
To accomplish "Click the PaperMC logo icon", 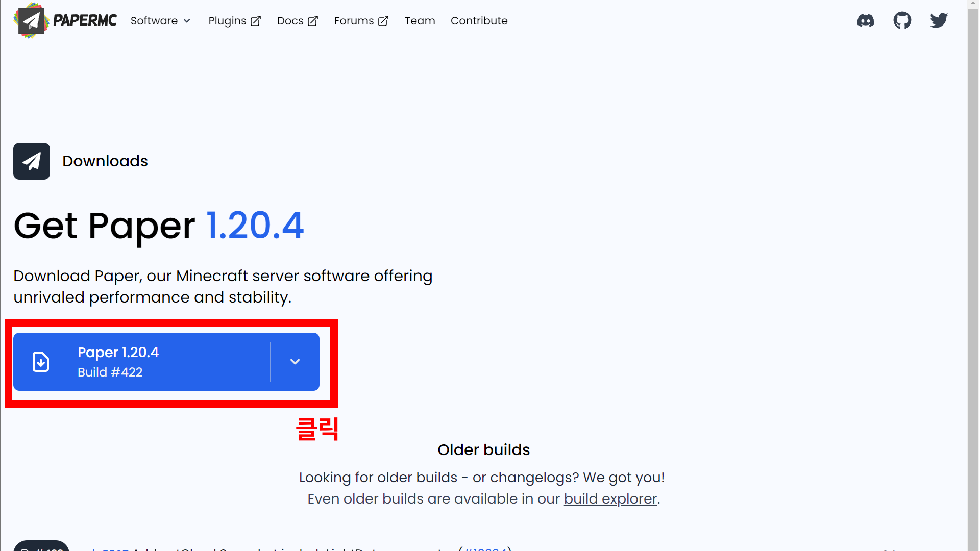I will click(x=31, y=21).
